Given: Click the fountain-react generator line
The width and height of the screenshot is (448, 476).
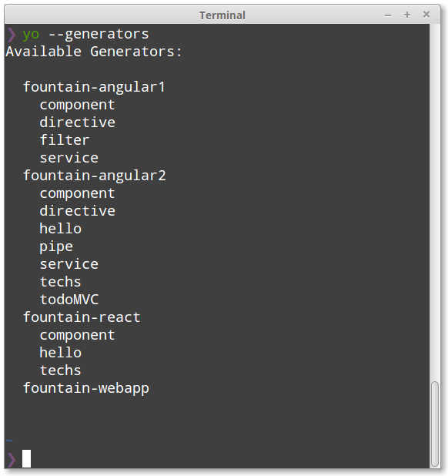Looking at the screenshot, I should pyautogui.click(x=82, y=317).
